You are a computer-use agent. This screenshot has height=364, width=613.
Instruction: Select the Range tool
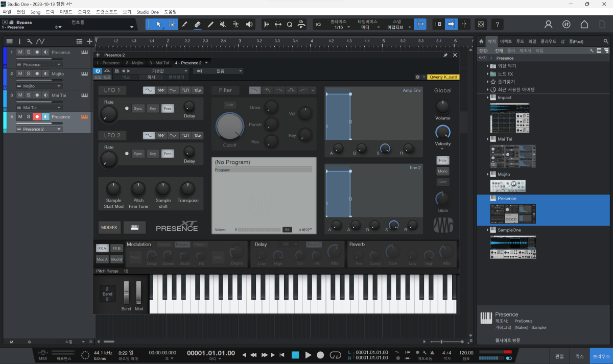tap(172, 24)
